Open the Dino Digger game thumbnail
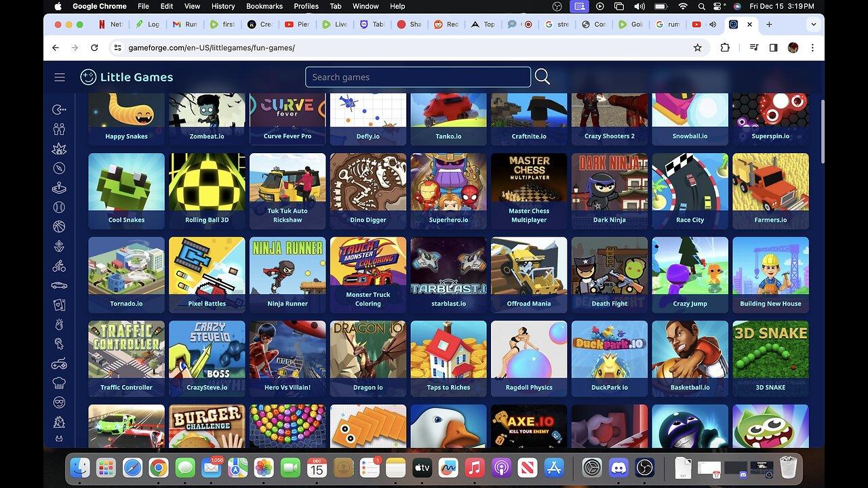This screenshot has height=488, width=868. (x=368, y=190)
